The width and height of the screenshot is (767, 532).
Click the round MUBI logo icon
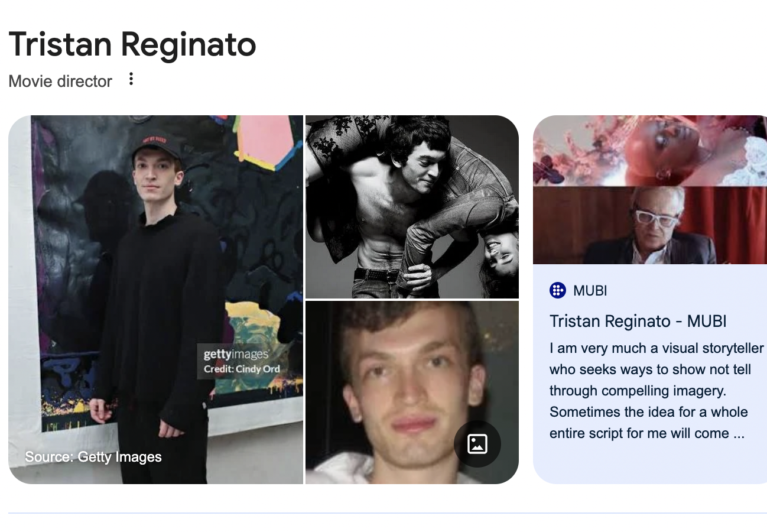click(557, 290)
